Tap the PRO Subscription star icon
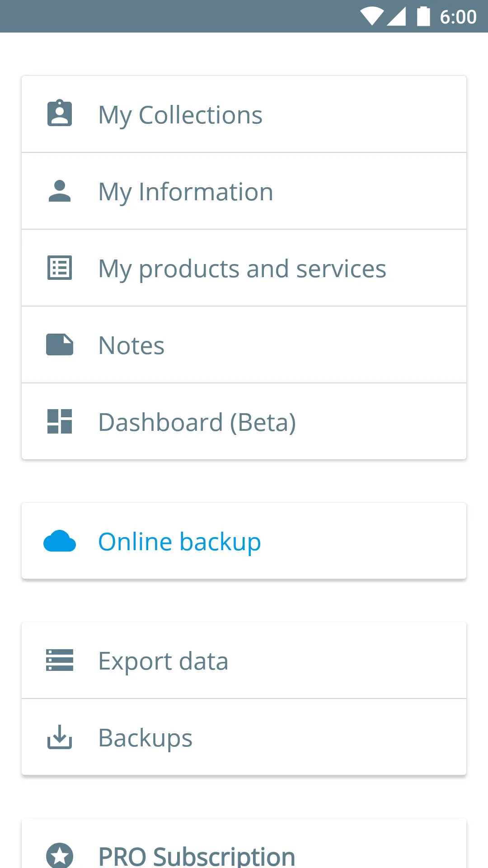 click(60, 854)
